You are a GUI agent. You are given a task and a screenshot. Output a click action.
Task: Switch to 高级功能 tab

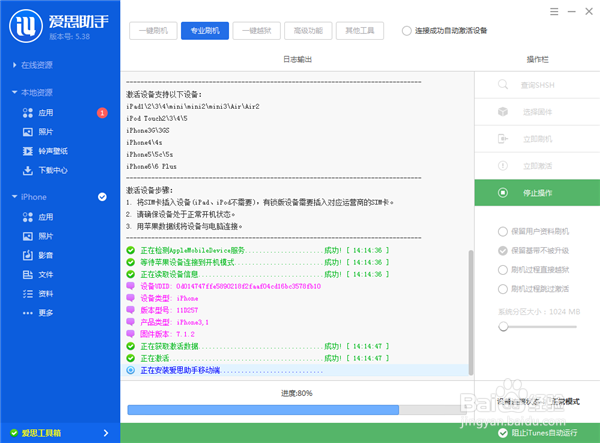308,31
